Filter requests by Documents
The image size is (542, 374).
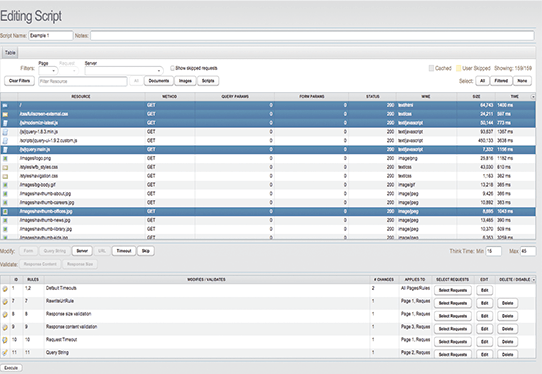159,81
